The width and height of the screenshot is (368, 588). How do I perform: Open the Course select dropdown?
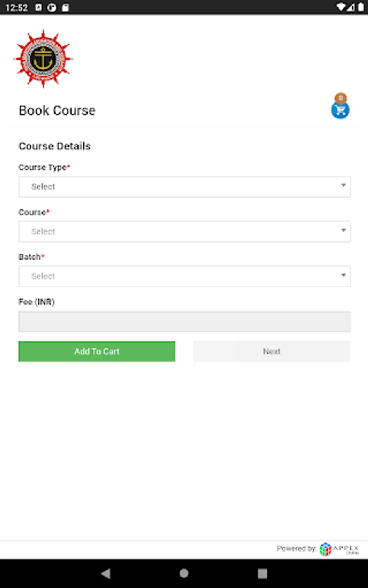pyautogui.click(x=184, y=232)
